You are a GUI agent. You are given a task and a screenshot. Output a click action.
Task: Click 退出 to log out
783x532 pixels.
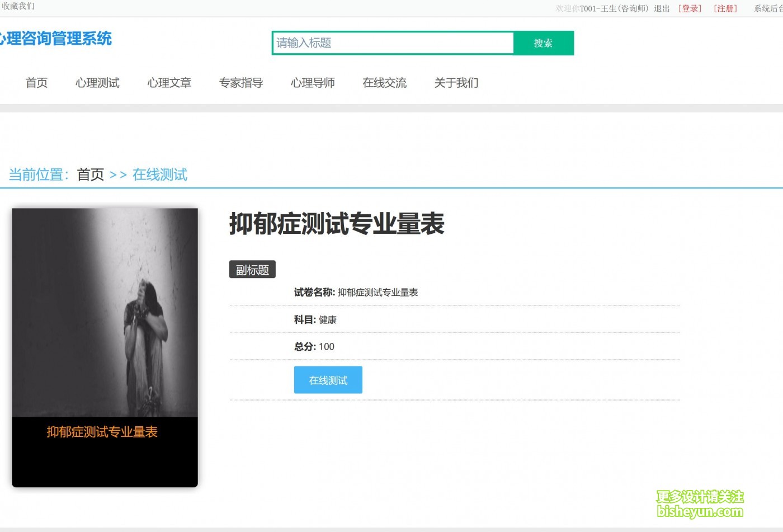662,8
